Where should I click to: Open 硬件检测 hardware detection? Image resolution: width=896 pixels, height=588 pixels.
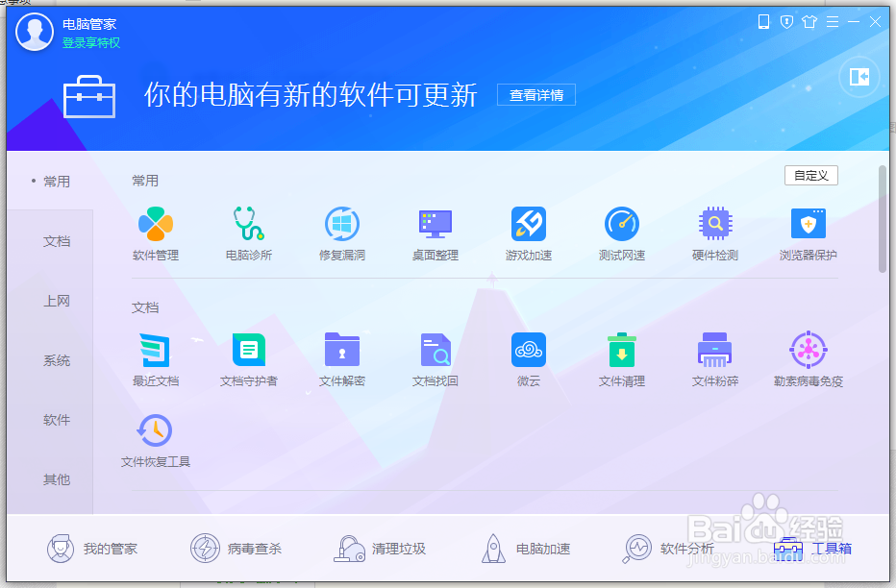pos(715,234)
